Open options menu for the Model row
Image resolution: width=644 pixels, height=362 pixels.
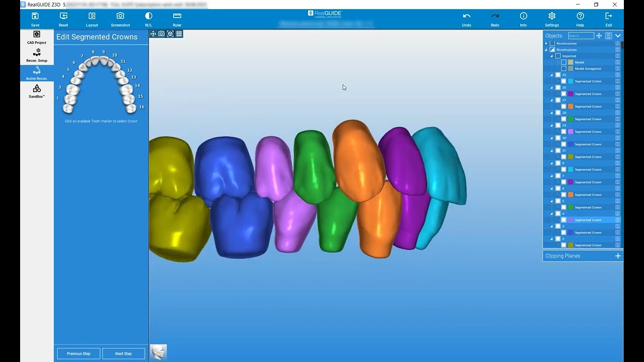pyautogui.click(x=617, y=62)
